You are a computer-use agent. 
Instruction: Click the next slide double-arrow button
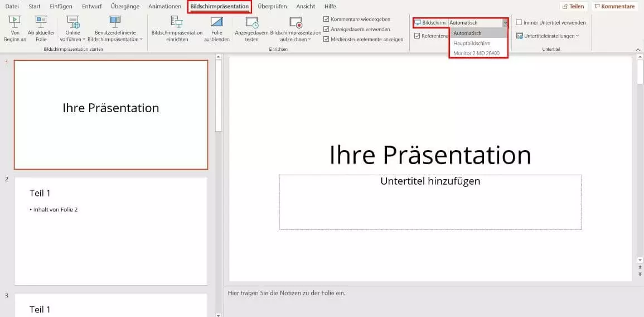640,274
